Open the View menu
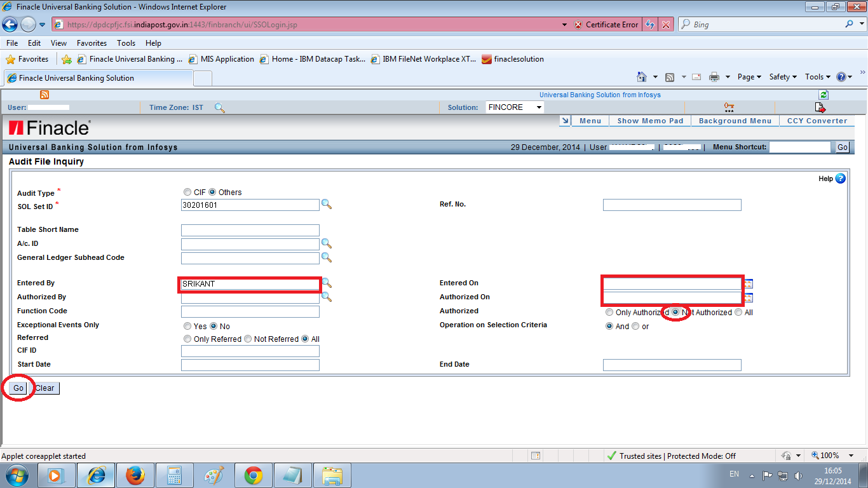 [58, 43]
